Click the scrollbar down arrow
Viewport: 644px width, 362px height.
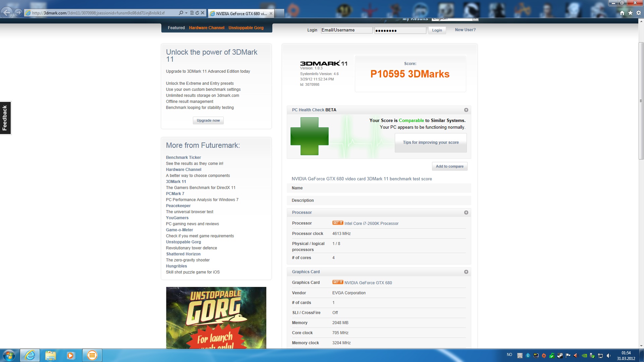click(x=641, y=346)
